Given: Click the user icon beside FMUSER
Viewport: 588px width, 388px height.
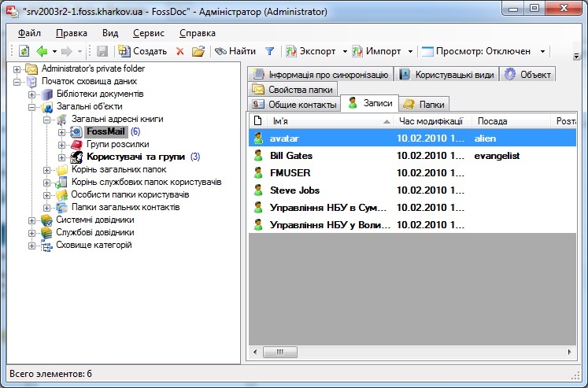Looking at the screenshot, I should click(258, 172).
